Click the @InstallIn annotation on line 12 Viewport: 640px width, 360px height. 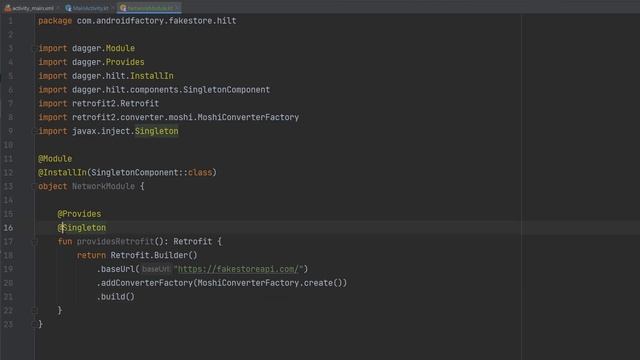point(62,173)
